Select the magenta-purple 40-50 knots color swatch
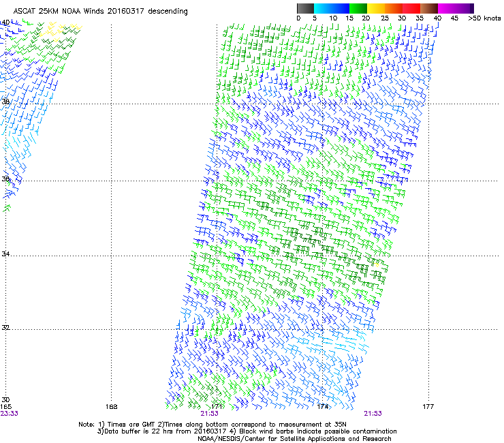 pyautogui.click(x=456, y=8)
